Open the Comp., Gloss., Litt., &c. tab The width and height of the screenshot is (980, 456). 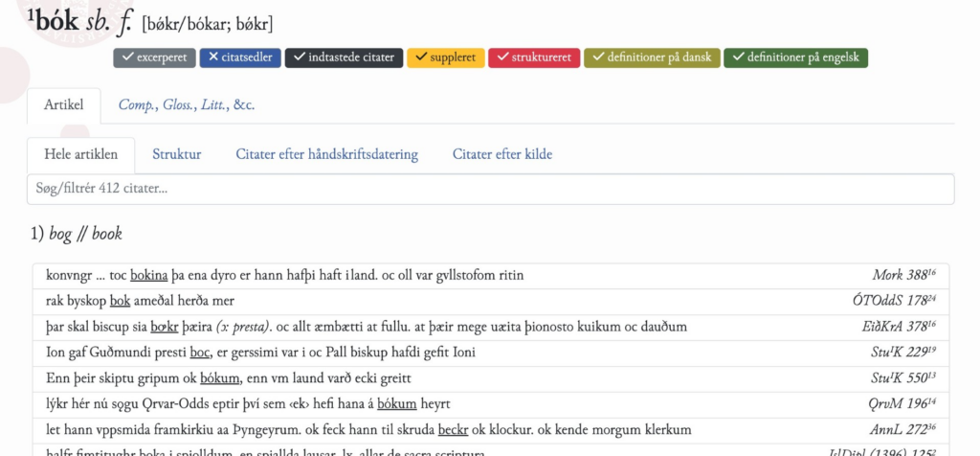pos(187,105)
